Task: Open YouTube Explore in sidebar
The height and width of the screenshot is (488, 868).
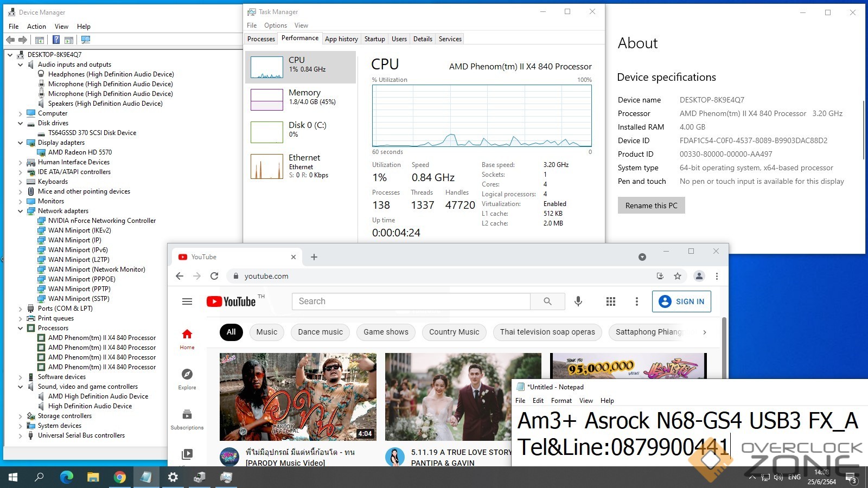Action: 187,378
